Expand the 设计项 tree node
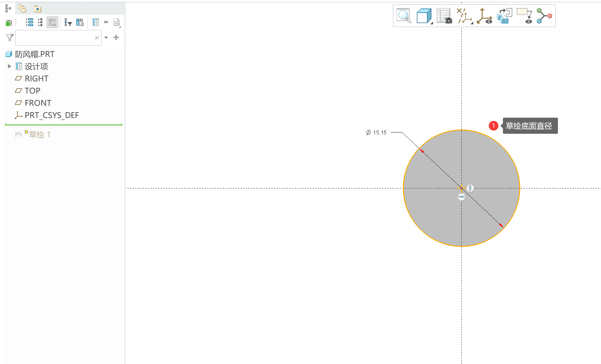The image size is (601, 364). coord(9,66)
